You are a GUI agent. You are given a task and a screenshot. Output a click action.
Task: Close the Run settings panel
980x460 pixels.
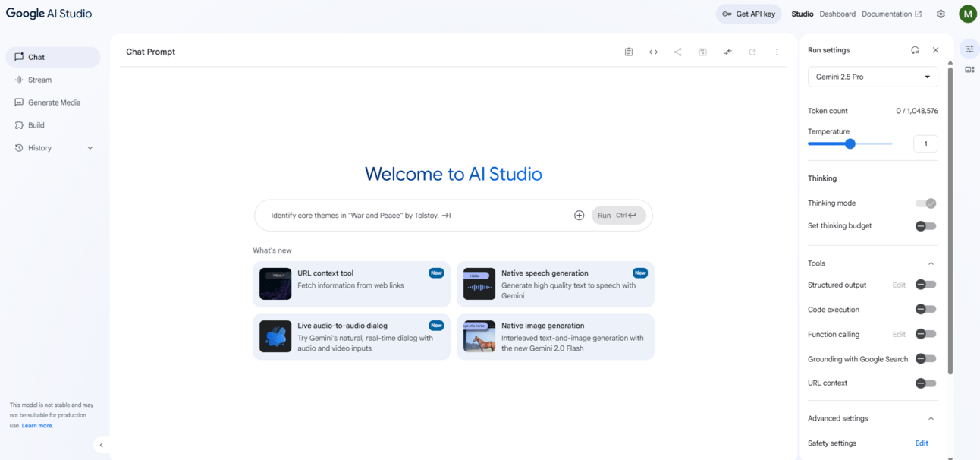coord(935,50)
